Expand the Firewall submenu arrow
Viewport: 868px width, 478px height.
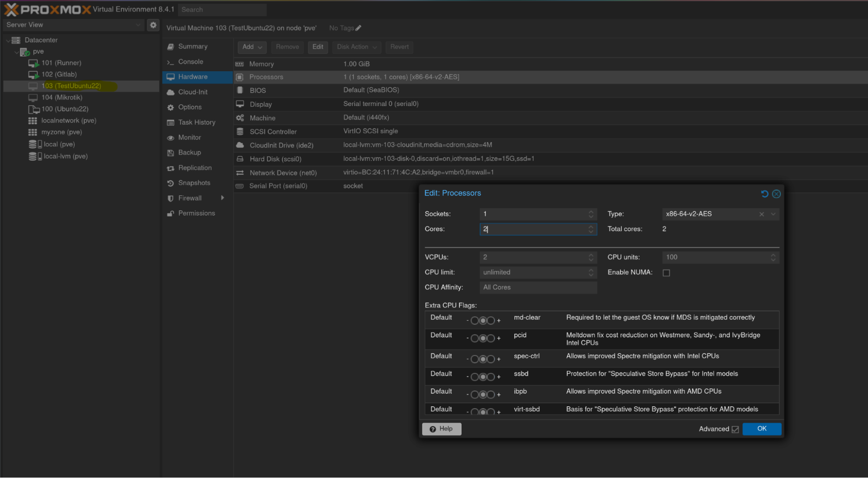pyautogui.click(x=222, y=198)
